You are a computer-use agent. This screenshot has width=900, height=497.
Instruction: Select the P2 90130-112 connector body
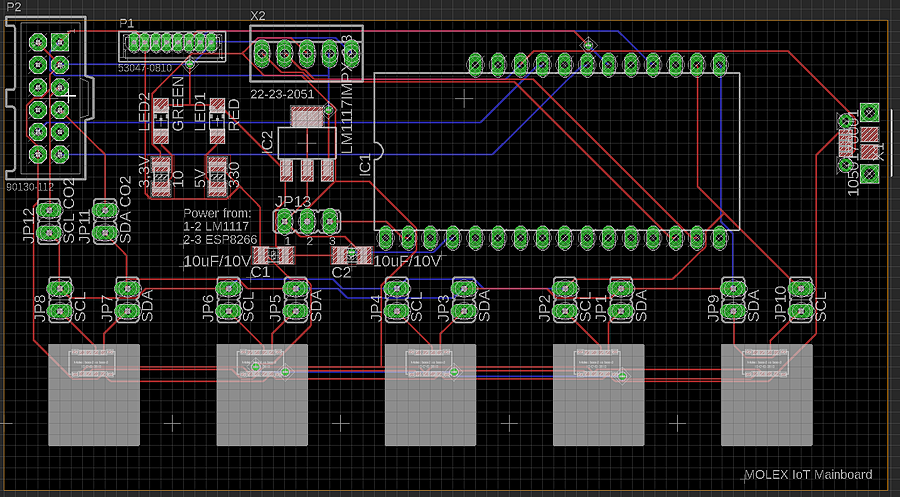tap(48, 98)
